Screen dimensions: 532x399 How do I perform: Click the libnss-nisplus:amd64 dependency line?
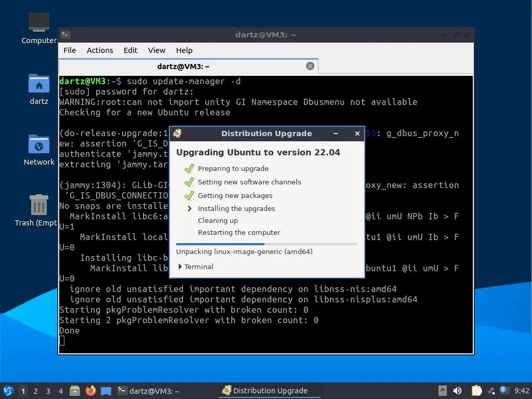(243, 300)
